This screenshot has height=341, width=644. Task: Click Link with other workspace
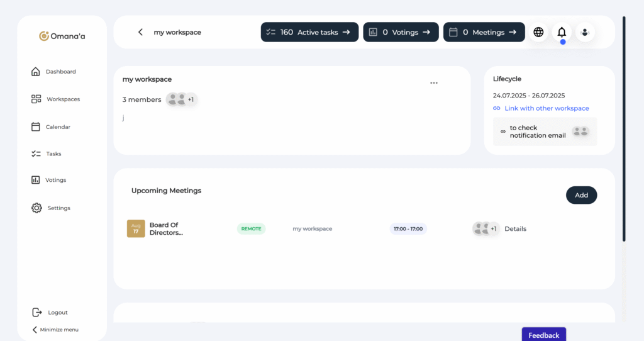546,108
